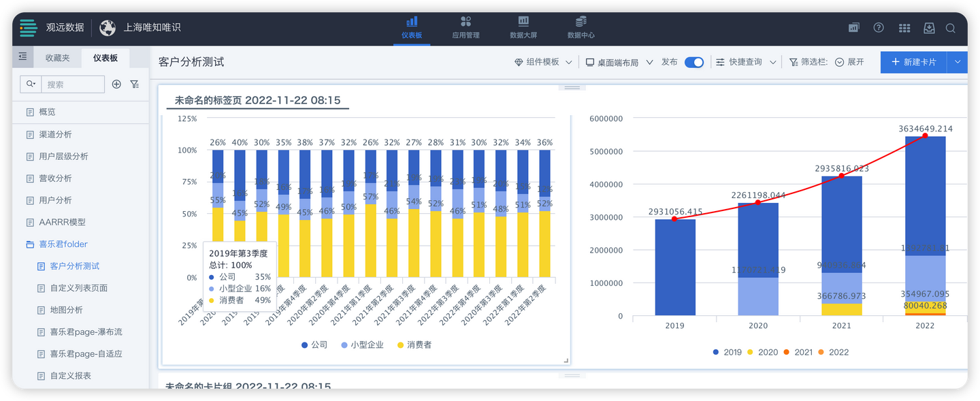Click the page icon beside 渠道分析

coord(30,134)
